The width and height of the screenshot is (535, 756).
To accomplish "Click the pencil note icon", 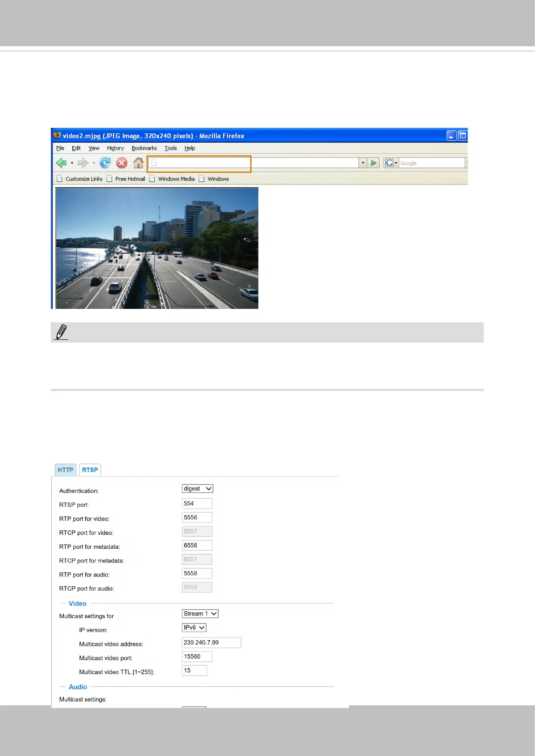I will 61,332.
